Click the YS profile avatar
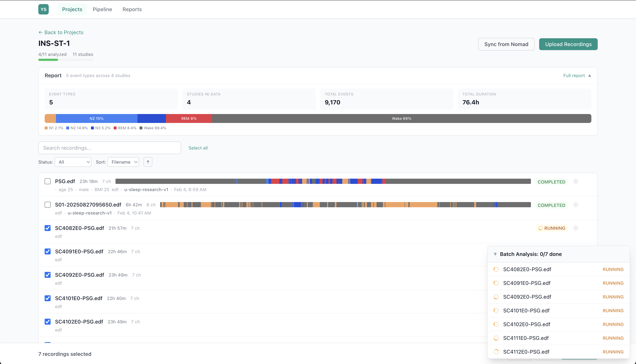636x364 pixels. point(44,9)
